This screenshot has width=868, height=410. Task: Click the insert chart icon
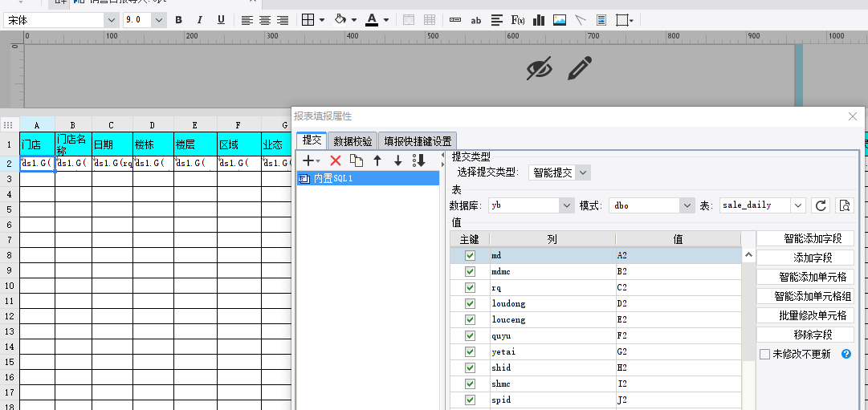pyautogui.click(x=539, y=20)
